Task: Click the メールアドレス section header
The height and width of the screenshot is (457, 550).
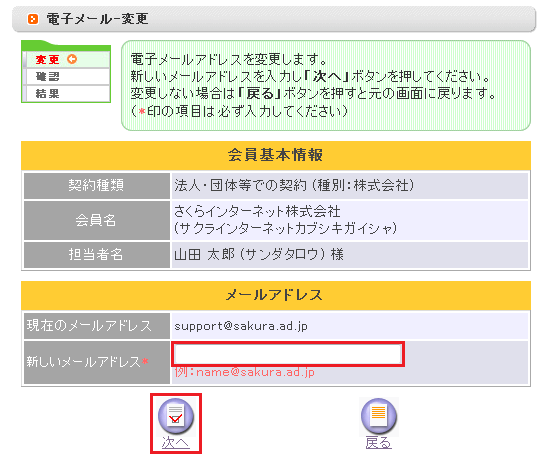Action: click(x=276, y=295)
